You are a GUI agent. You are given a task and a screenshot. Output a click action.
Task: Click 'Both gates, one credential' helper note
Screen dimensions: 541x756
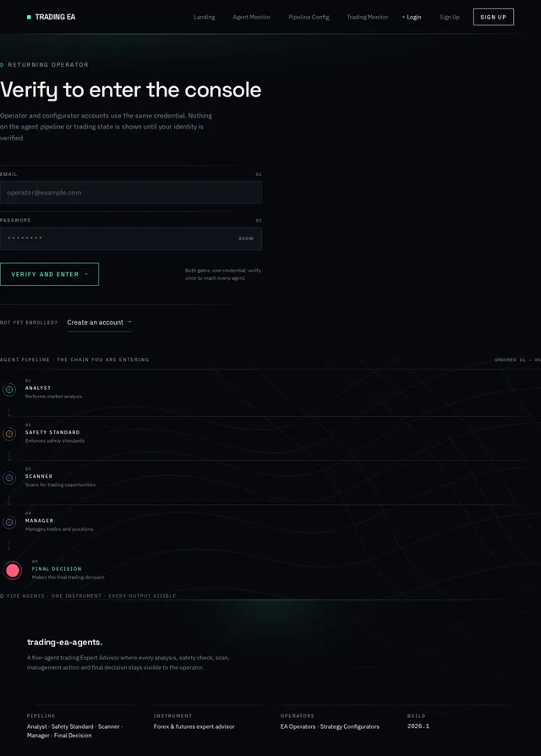[222, 274]
